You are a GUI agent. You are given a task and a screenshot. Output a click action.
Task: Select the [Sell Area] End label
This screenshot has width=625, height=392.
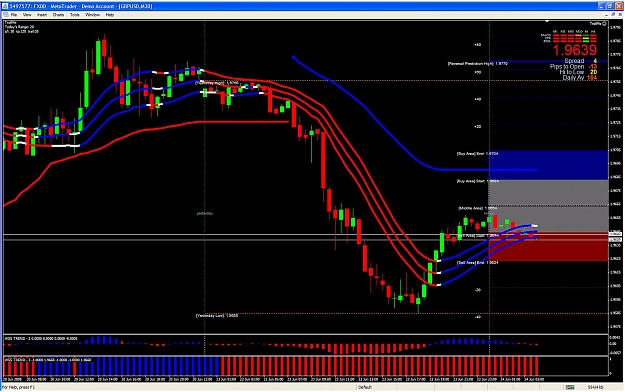click(x=478, y=263)
